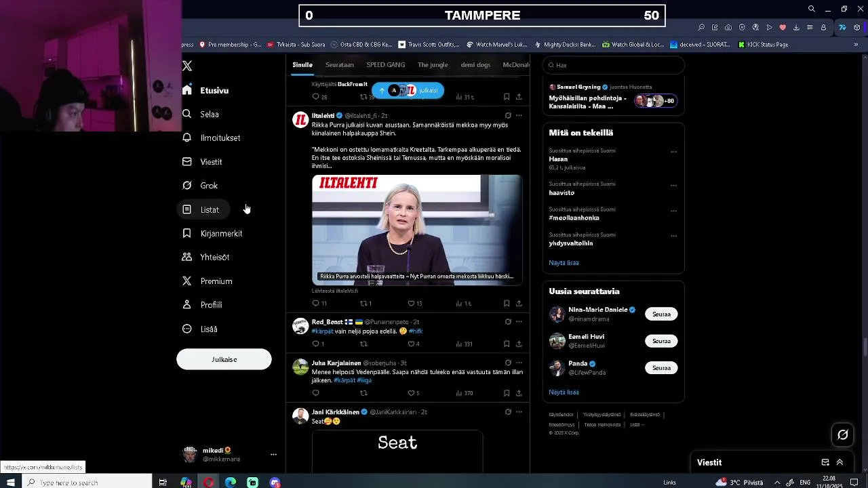868x488 pixels.
Task: Like the Red_Beast post
Action: coord(414,344)
